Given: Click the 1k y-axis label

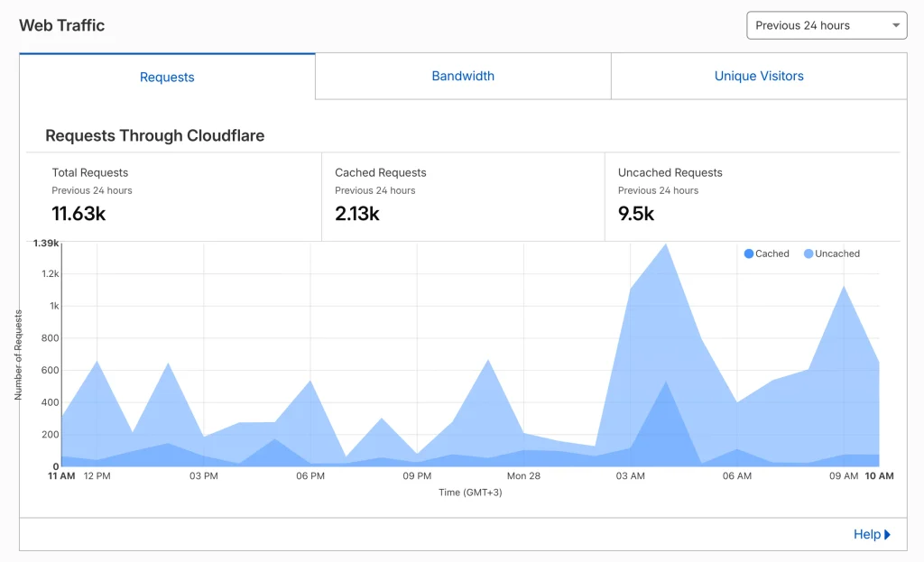Looking at the screenshot, I should [54, 307].
